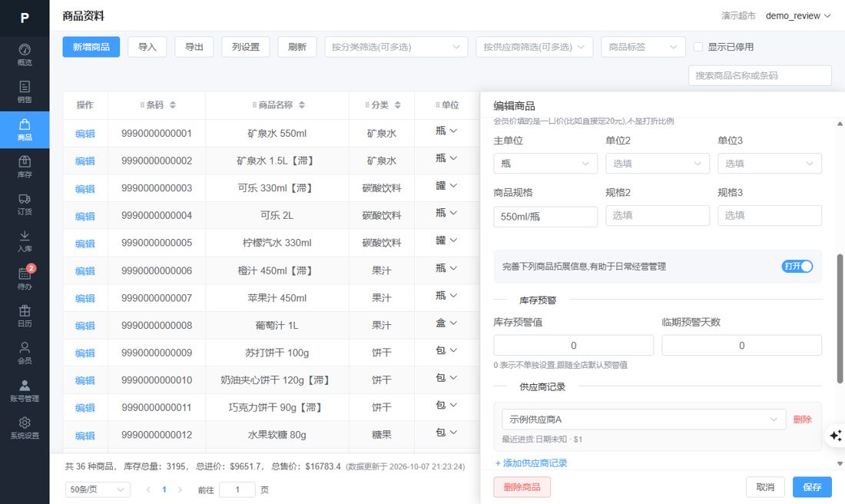Screen dimensions: 845x504
Task: Click the edit panel vertical scrollbar
Action: [840, 319]
